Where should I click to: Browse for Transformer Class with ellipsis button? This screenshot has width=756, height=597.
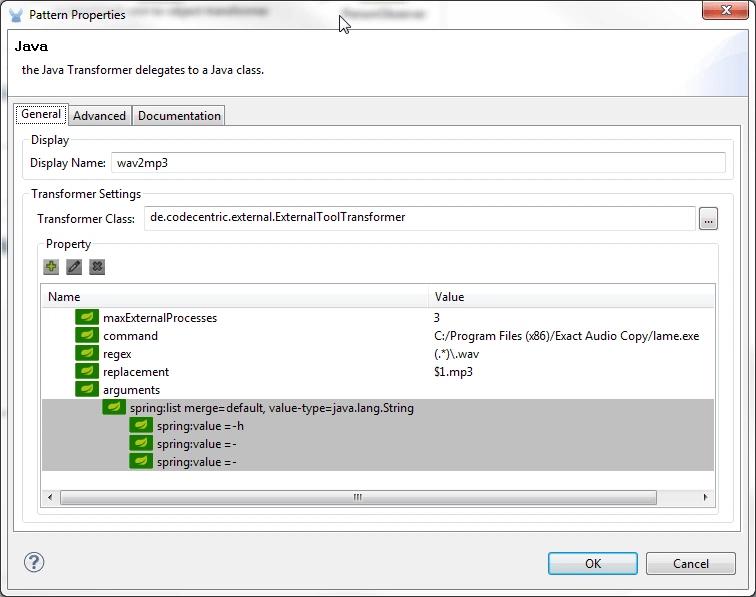pos(708,219)
